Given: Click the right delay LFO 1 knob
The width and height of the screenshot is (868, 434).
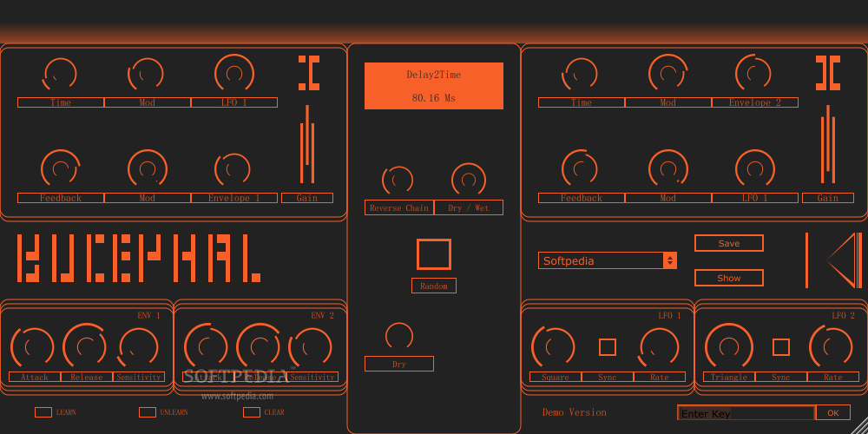Looking at the screenshot, I should [754, 168].
